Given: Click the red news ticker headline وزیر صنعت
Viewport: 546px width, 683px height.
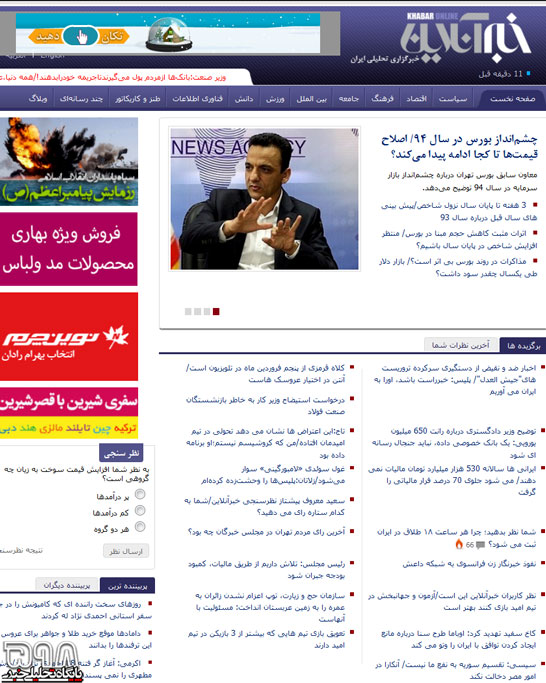Looking at the screenshot, I should (x=113, y=78).
